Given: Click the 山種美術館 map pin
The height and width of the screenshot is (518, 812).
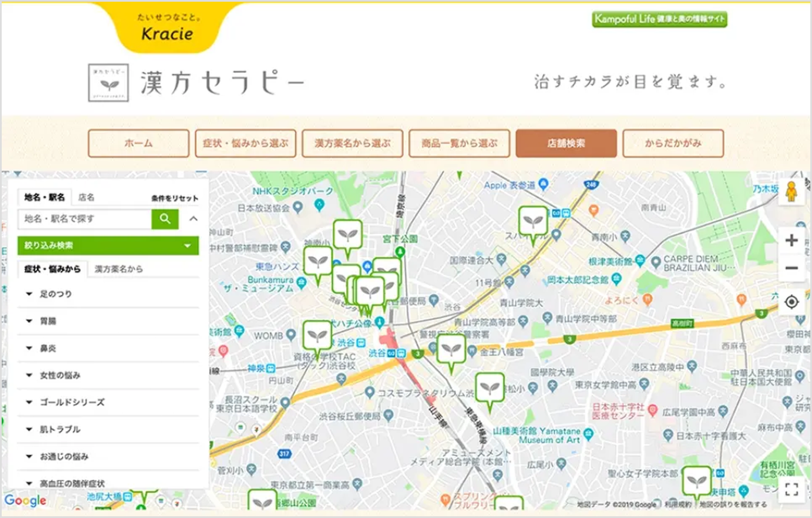Looking at the screenshot, I should point(588,434).
